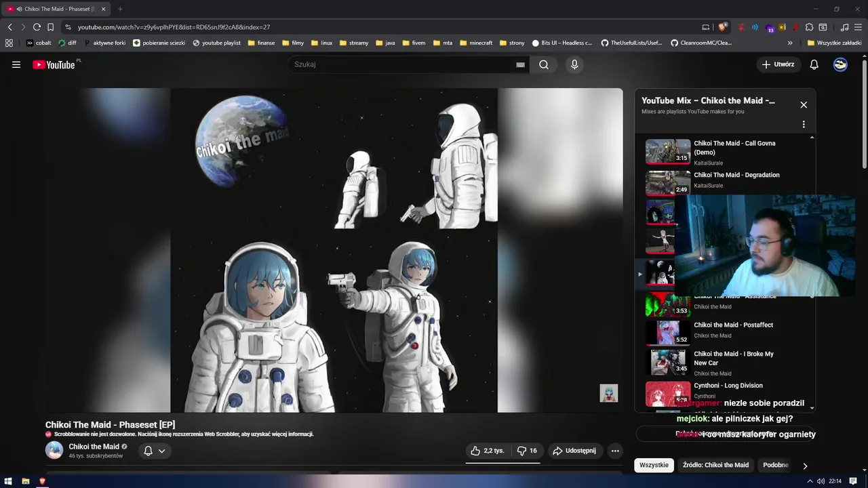
Task: Select the Podobne filter chip
Action: (x=776, y=465)
